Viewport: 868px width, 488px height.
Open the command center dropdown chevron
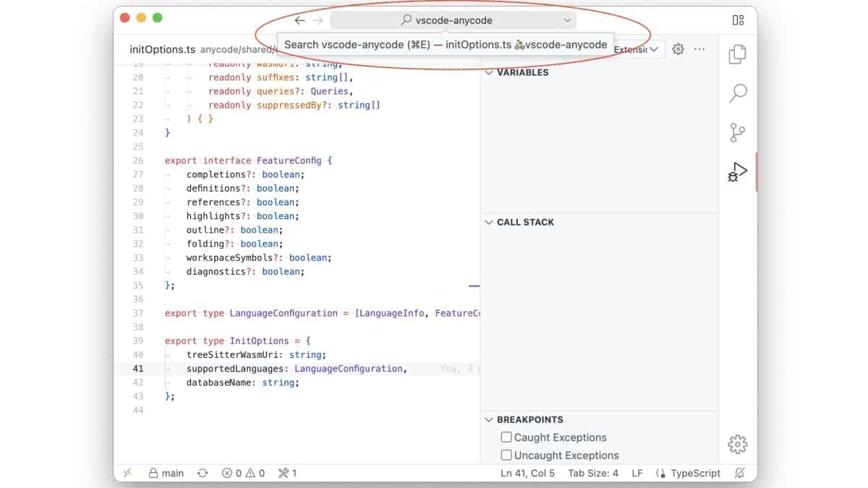click(568, 20)
